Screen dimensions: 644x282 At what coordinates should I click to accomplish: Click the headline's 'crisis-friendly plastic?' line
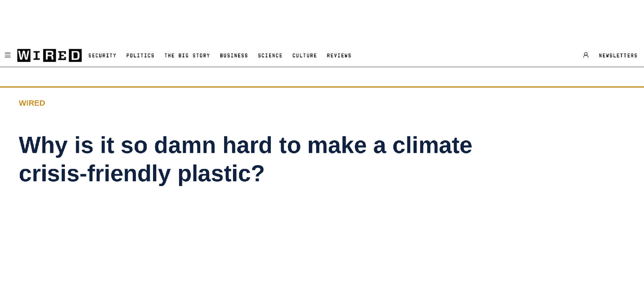[142, 173]
